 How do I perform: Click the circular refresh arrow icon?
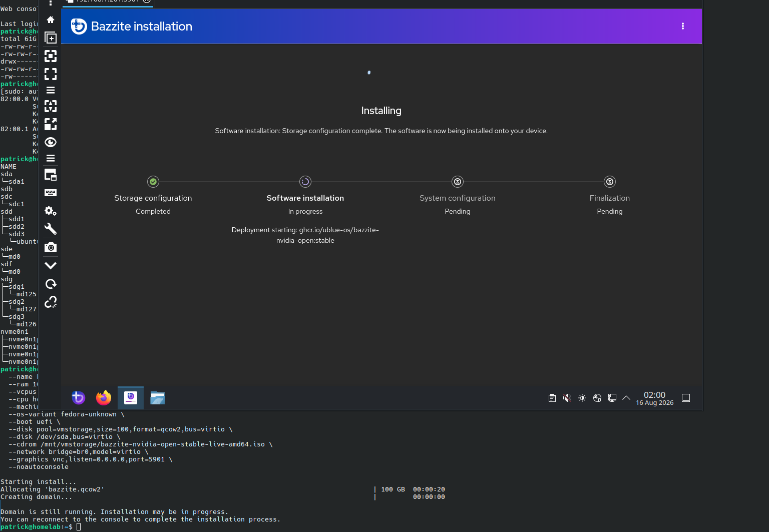click(51, 284)
